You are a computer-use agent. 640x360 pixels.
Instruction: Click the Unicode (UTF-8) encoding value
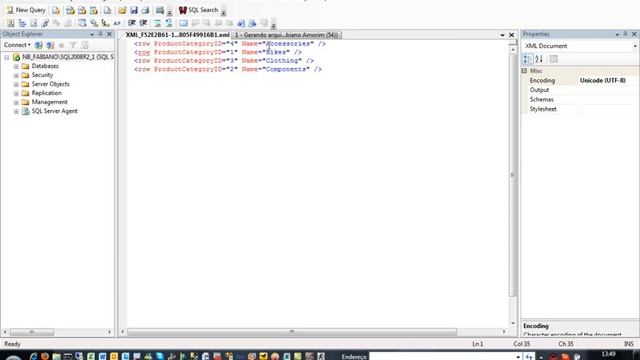coord(602,80)
